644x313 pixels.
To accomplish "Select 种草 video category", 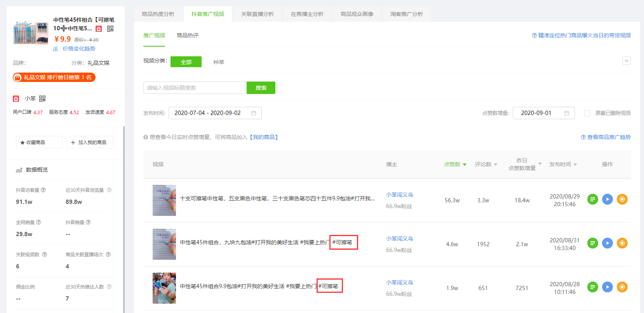I will [x=219, y=62].
